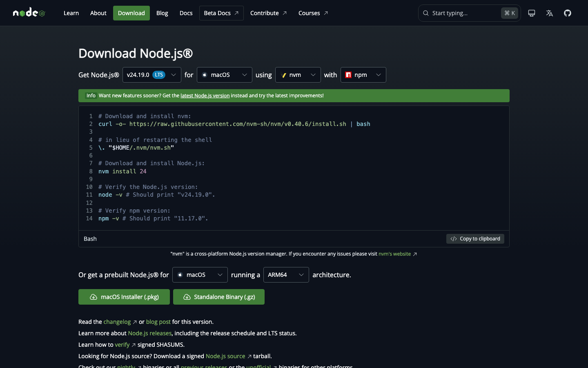Click the LTS badge on the version selector
The image size is (588, 368).
click(159, 75)
